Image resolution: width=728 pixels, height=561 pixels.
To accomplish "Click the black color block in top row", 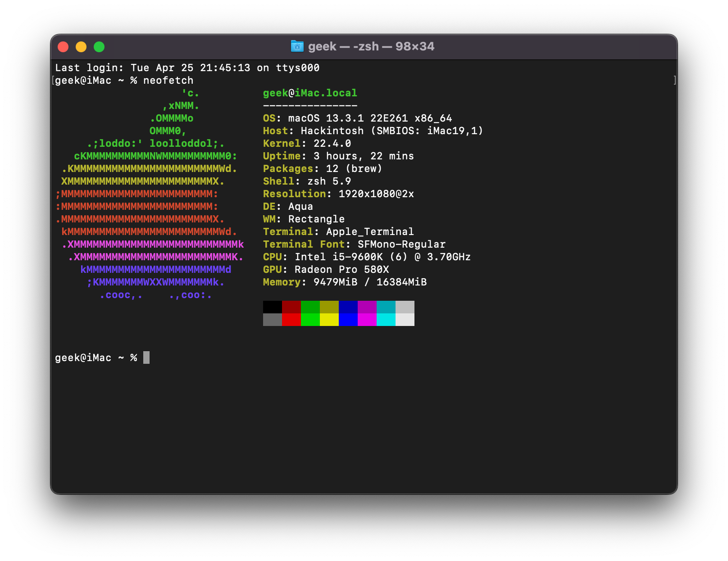I will [273, 307].
